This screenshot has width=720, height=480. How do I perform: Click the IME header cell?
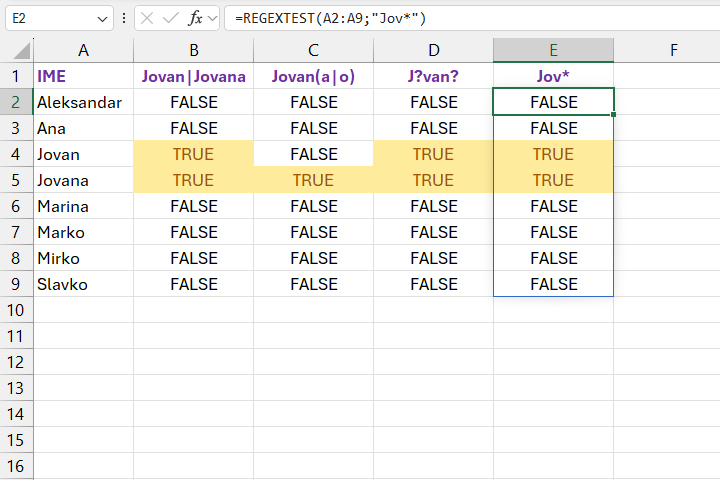83,76
